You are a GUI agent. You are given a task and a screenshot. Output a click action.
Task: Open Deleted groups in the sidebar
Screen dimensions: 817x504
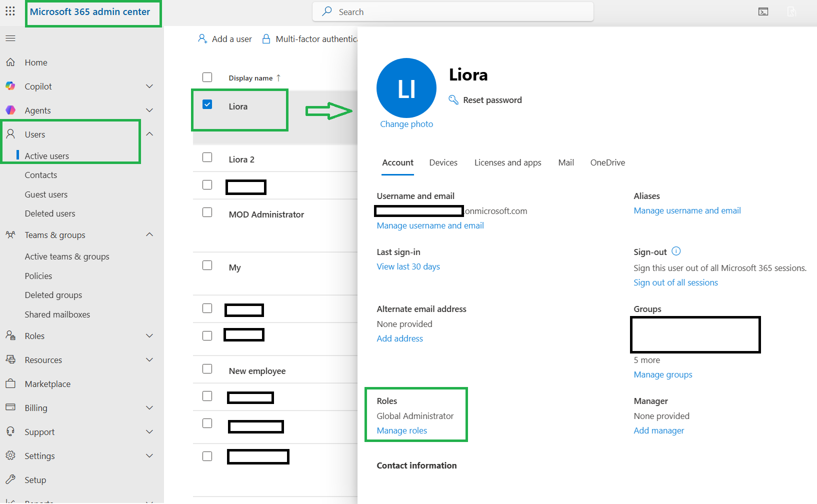(x=53, y=295)
